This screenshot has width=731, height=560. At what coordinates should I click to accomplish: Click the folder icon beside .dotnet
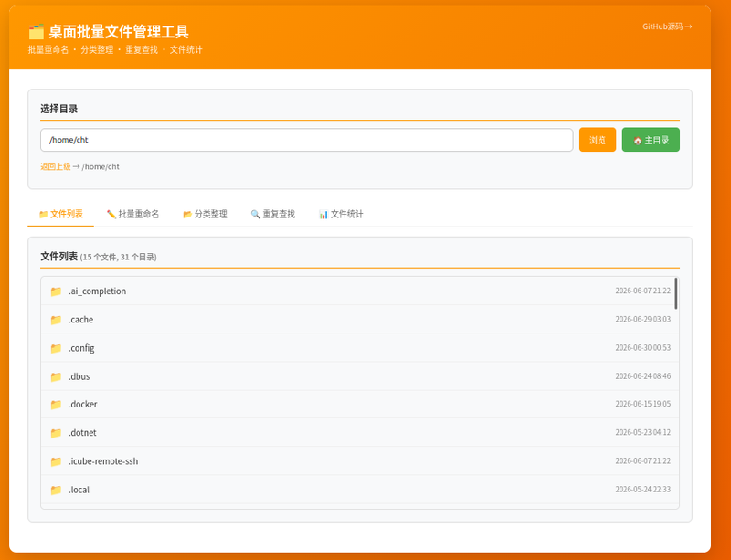click(56, 433)
